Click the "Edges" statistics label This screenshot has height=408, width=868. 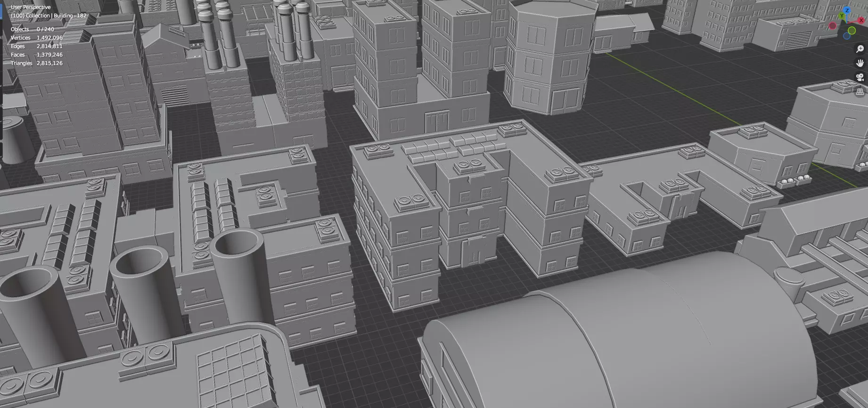[18, 46]
